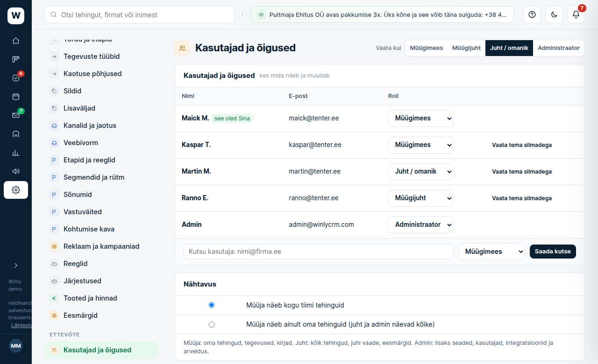
Task: Go to the Home icon in sidebar
Action: click(16, 41)
